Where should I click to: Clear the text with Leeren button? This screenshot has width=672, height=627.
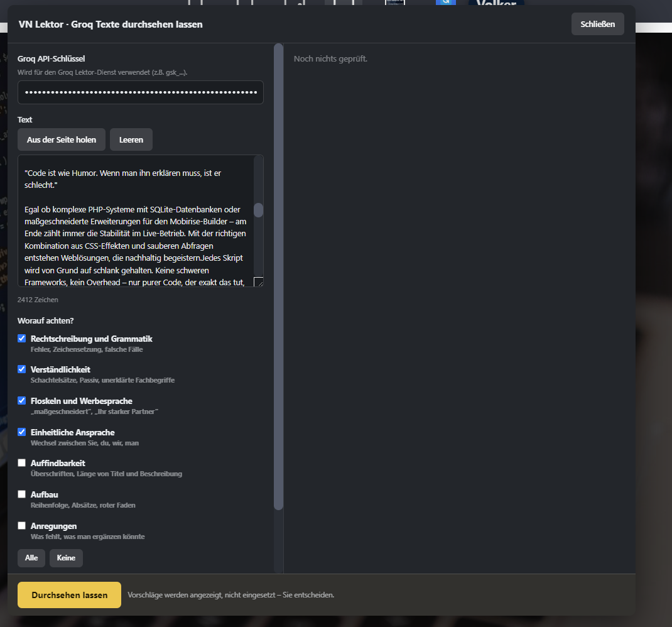(131, 139)
